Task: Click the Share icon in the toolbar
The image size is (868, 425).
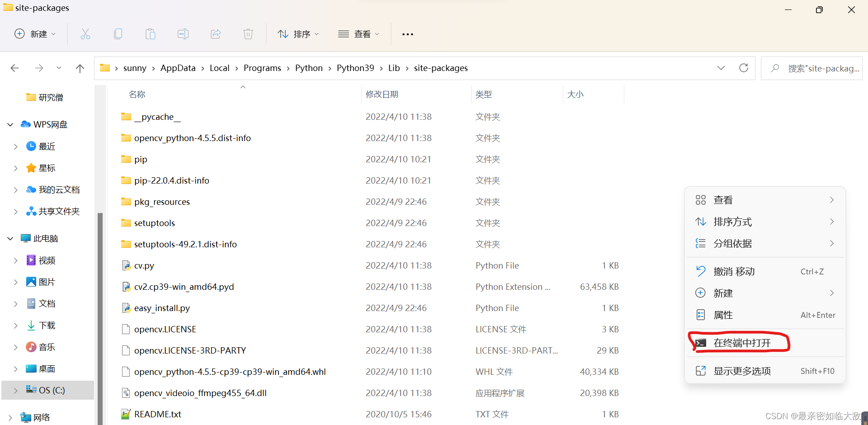Action: [x=216, y=34]
